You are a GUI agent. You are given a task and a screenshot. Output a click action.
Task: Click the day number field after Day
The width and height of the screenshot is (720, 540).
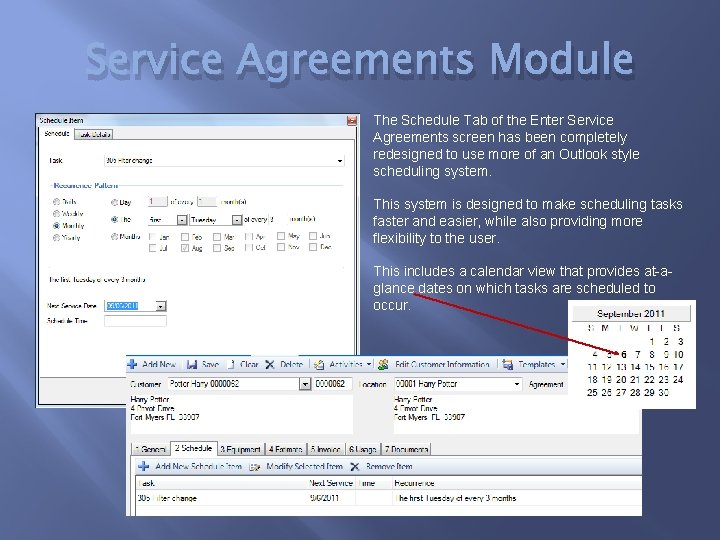click(158, 202)
